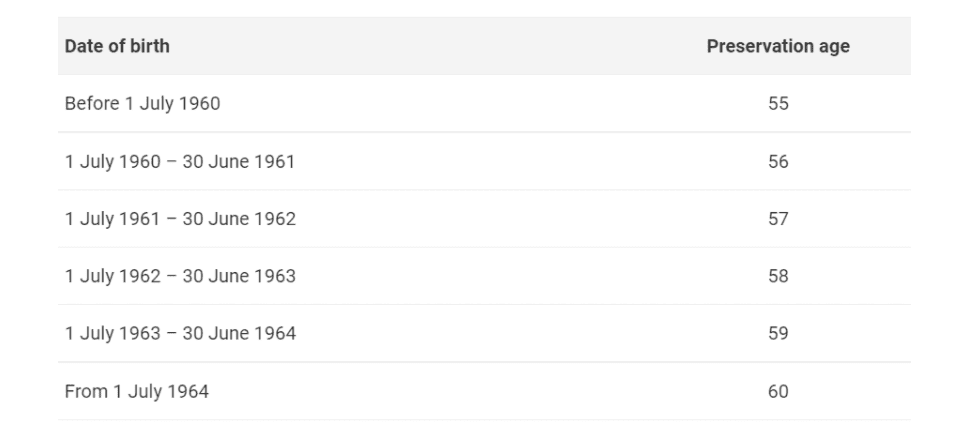
Task: Click the "Preservation age" column header
Action: [x=778, y=47]
